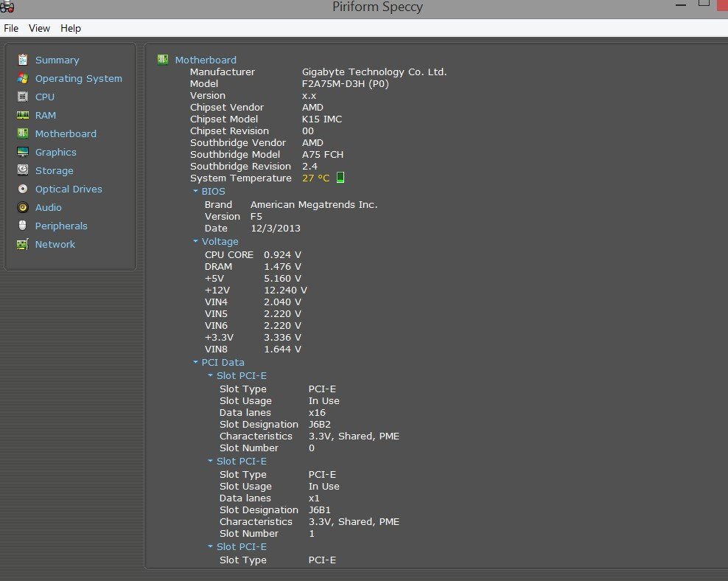Collapse the PCI Data section

[195, 362]
